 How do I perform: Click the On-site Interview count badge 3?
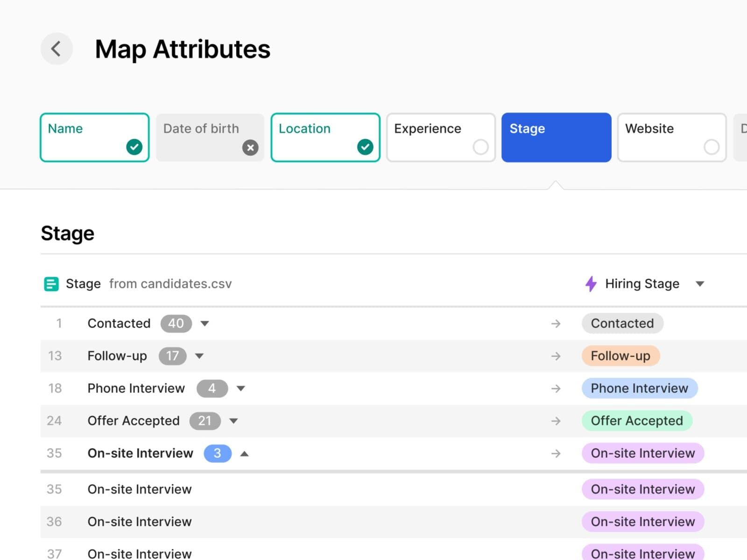click(218, 453)
